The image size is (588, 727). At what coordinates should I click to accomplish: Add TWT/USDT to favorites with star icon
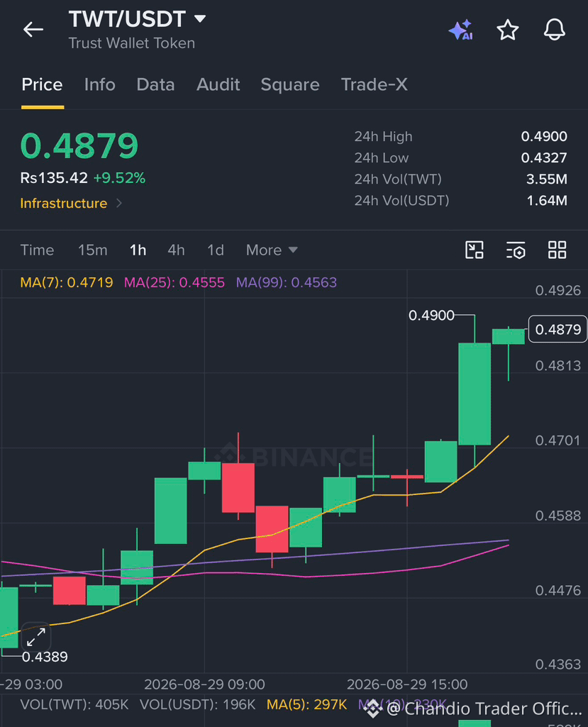click(507, 30)
